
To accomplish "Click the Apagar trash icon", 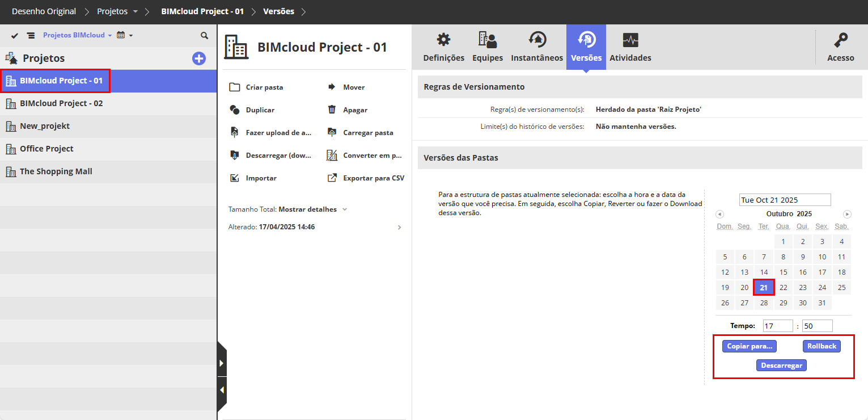I will [332, 110].
